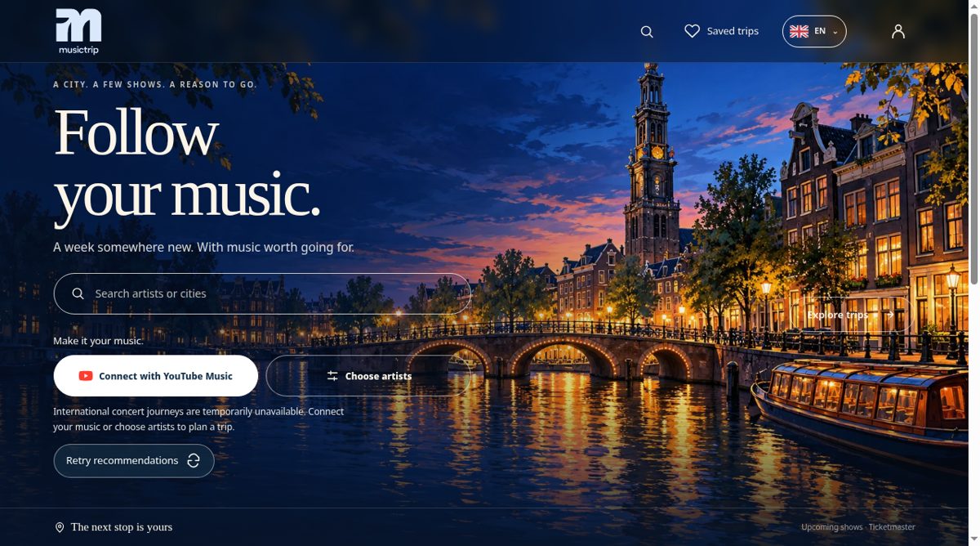Click the 'Upcoming shows · Ticketmaster' text

[858, 527]
